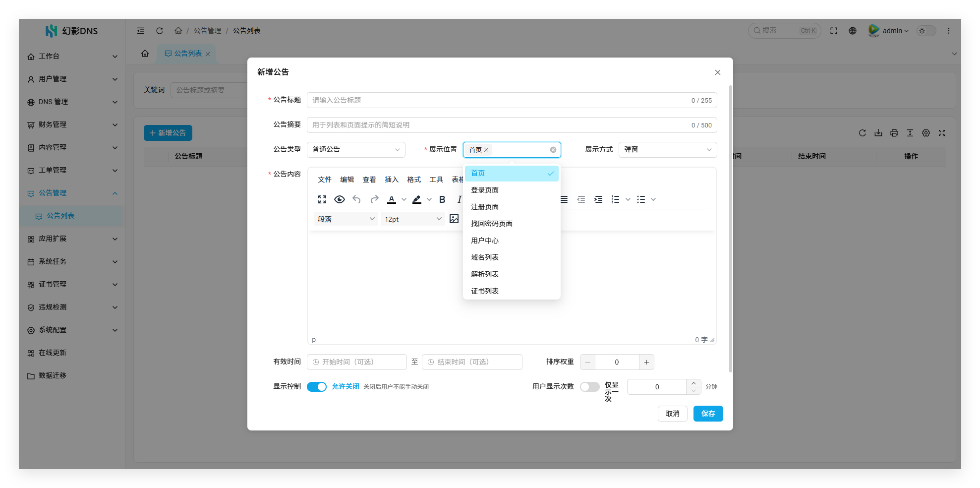980x488 pixels.
Task: Redo edit in editor toolbar
Action: click(374, 199)
